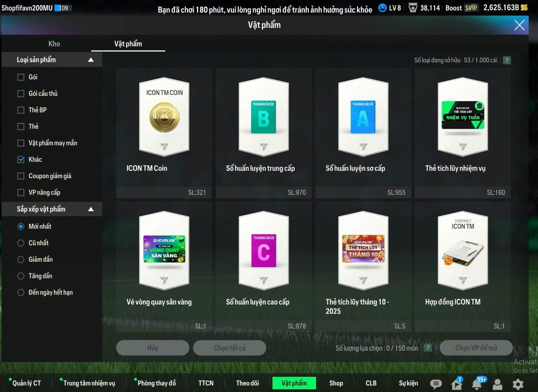Image resolution: width=538 pixels, height=392 pixels.
Task: Open the settings gear icon
Action: [x=518, y=384]
